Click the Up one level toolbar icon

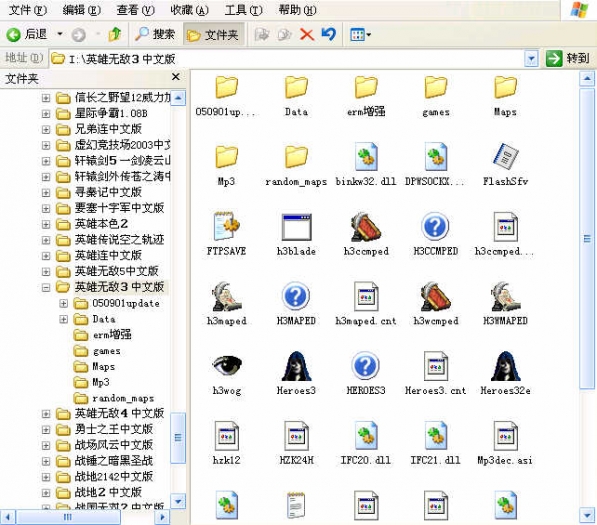[115, 34]
